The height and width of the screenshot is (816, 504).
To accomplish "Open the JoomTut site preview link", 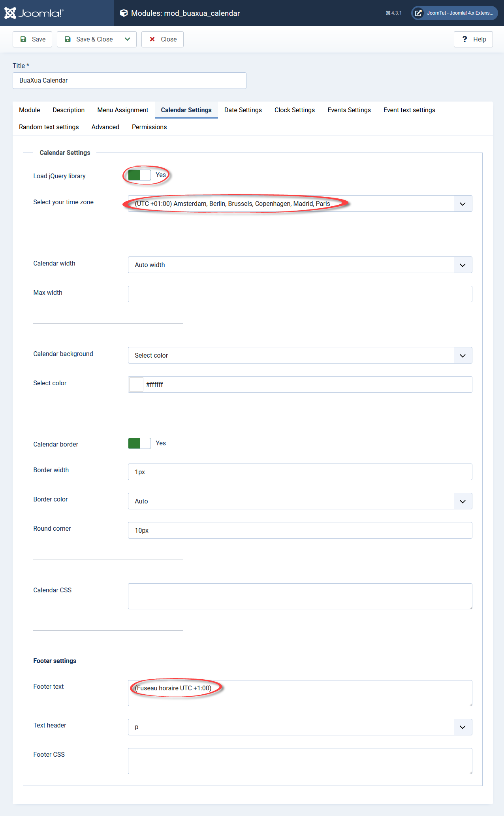I will click(x=455, y=13).
